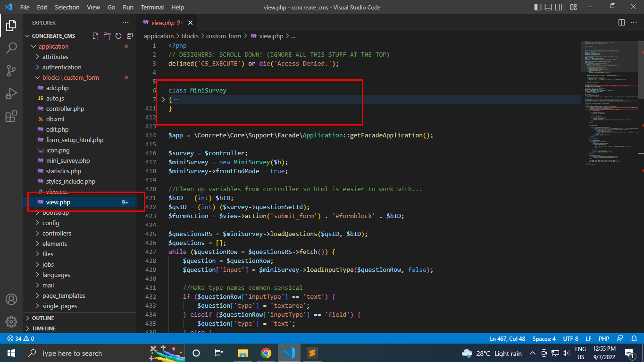The width and height of the screenshot is (644, 362).
Task: Change end of line sequence LF
Action: tap(588, 338)
